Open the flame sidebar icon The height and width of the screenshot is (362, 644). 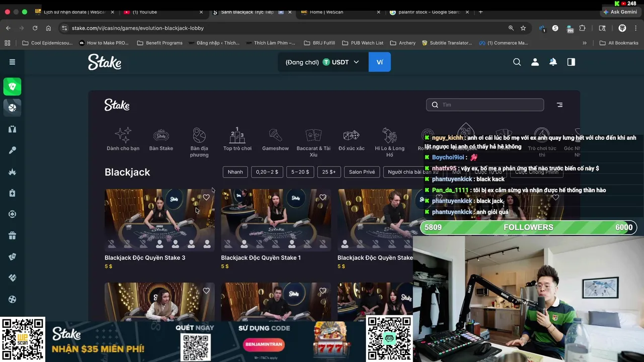[x=13, y=171]
